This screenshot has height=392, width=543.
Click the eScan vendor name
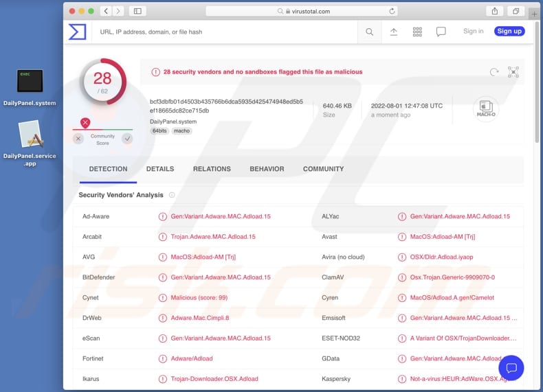(x=91, y=338)
